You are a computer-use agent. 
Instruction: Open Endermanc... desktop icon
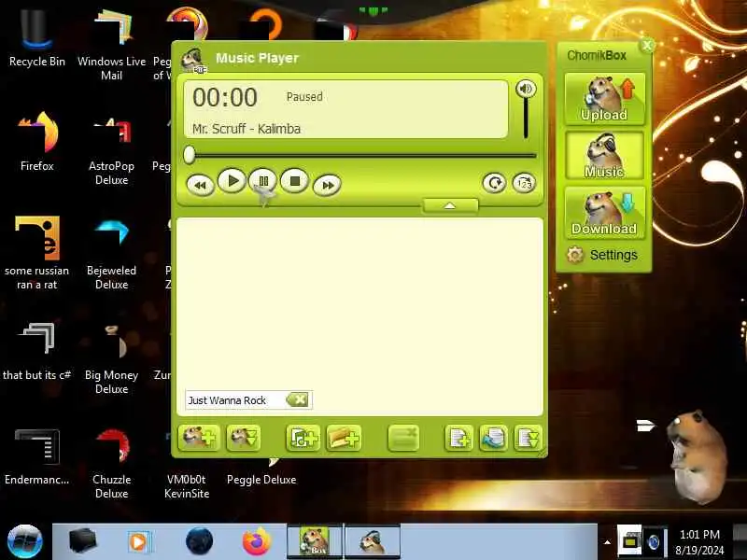click(36, 456)
